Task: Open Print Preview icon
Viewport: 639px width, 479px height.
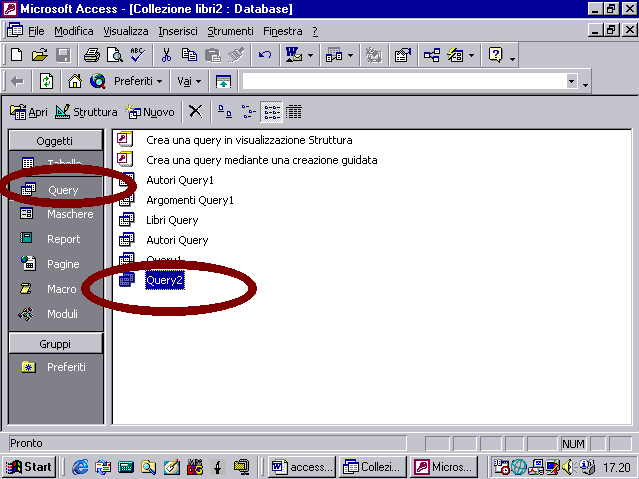Action: [x=115, y=55]
